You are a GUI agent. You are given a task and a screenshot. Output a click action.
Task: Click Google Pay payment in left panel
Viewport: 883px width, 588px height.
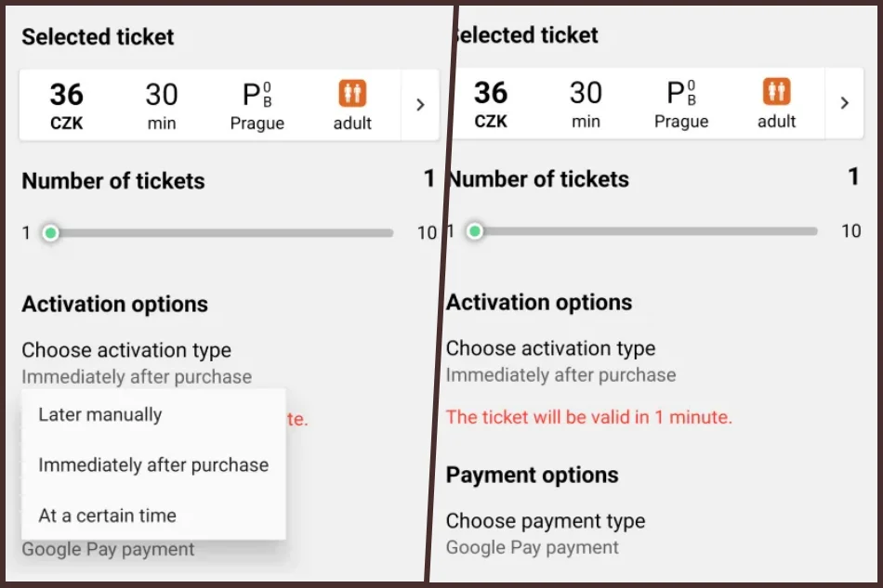click(x=108, y=549)
